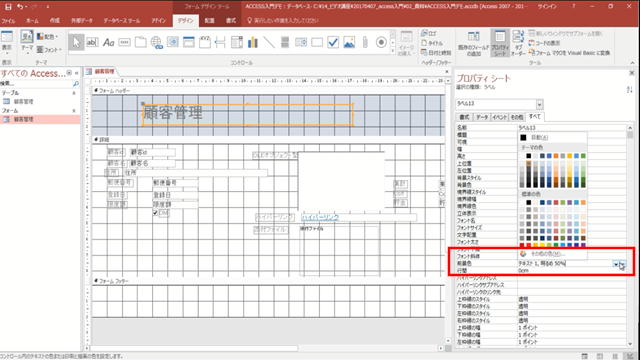Select the check box control tool
This screenshot has width=640, height=360.
[333, 42]
